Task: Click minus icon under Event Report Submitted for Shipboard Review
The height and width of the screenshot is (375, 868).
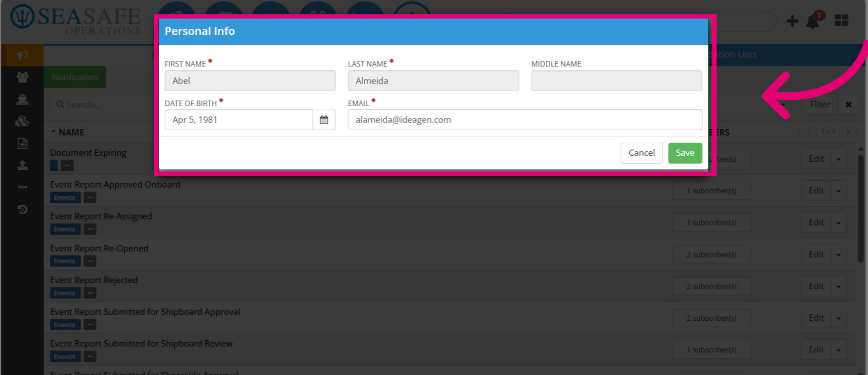Action: coord(90,356)
